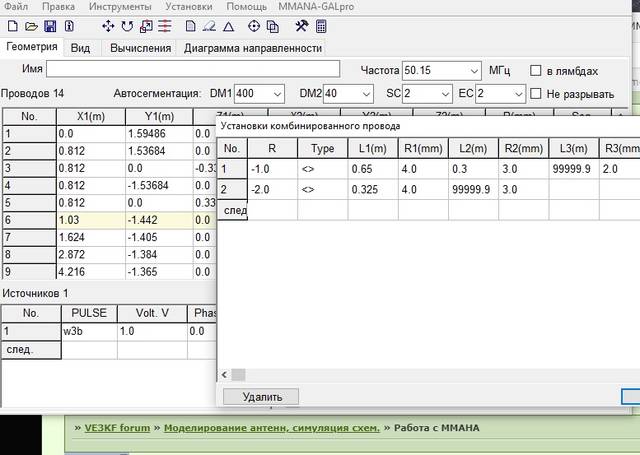Click X1(m) column header in wires table
This screenshot has width=640, height=455.
coord(91,117)
